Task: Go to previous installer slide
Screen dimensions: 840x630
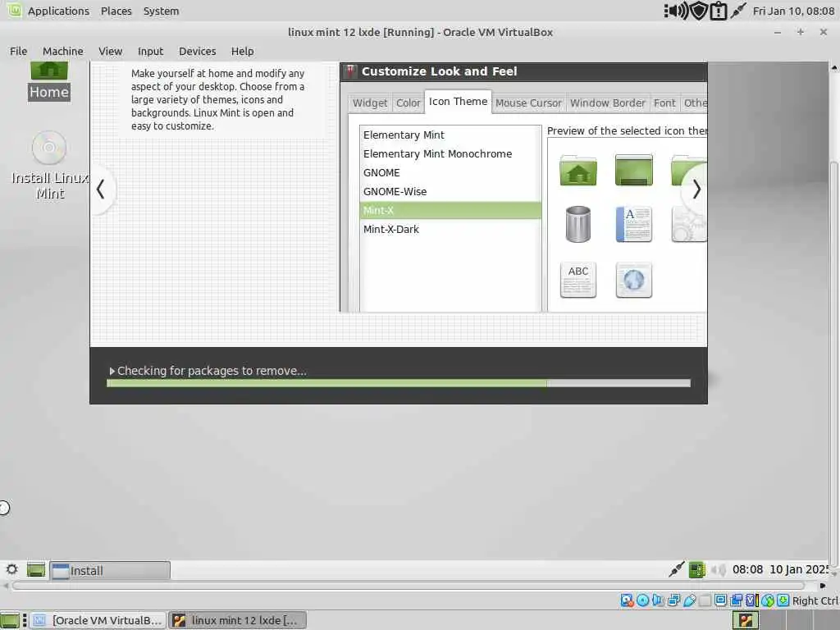Action: coord(101,189)
